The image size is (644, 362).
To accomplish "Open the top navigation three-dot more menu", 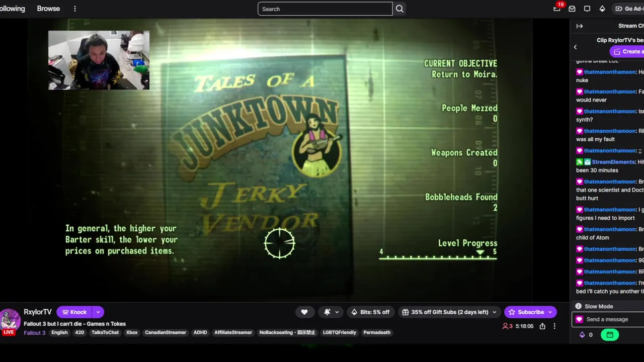I will point(75,9).
